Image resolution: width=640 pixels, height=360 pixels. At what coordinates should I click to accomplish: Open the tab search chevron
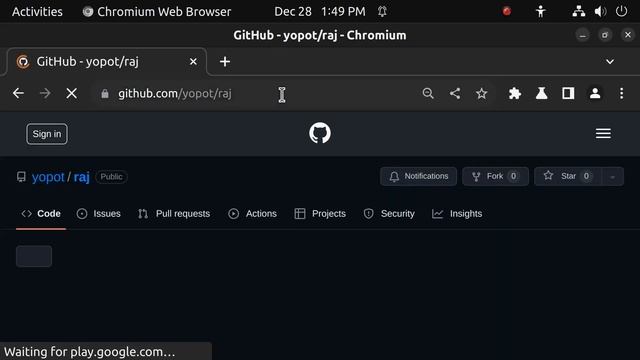tap(610, 62)
